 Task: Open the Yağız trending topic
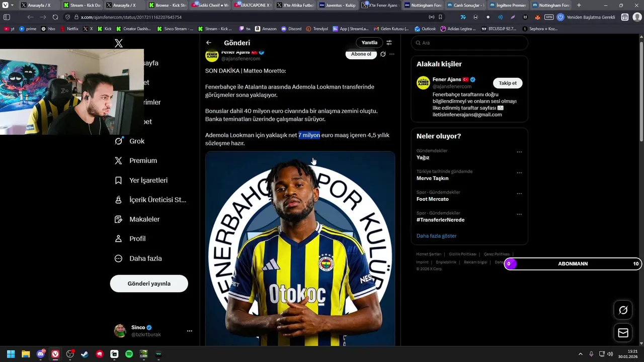click(x=423, y=157)
